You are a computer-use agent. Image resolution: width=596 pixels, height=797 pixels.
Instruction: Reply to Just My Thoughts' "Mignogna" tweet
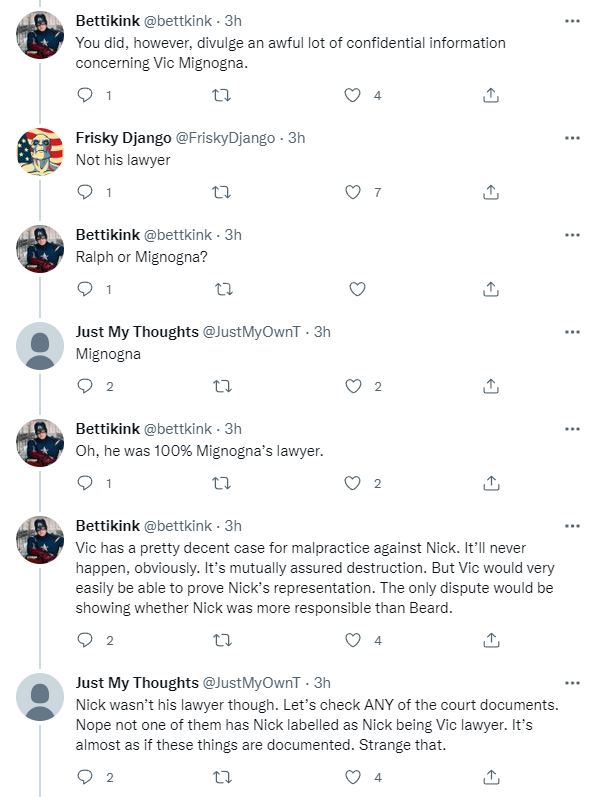point(85,386)
